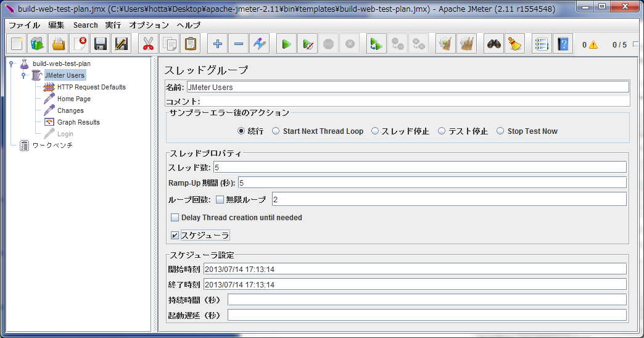Select the ワークベンチ node
Viewport: 644px width, 338px height.
pyautogui.click(x=52, y=146)
